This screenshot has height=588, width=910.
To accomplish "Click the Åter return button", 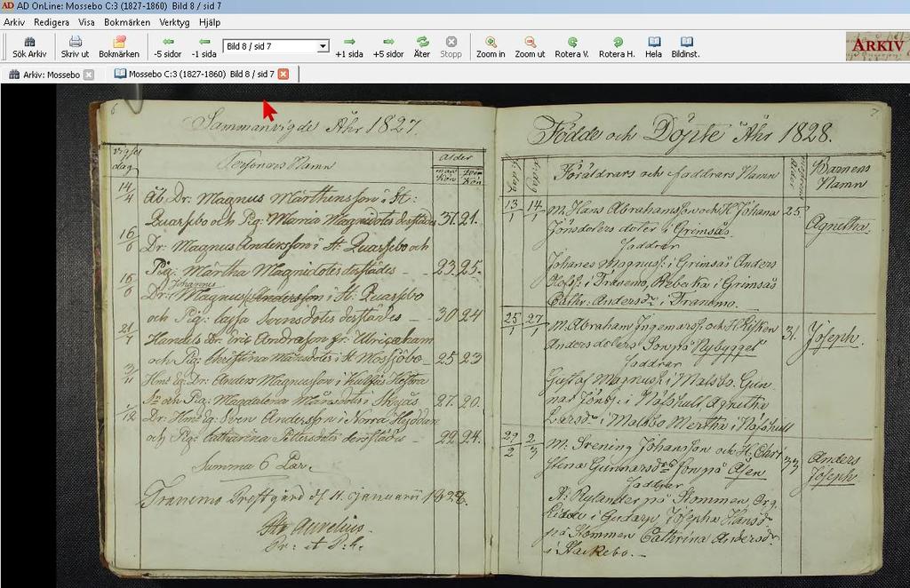I will click(422, 47).
